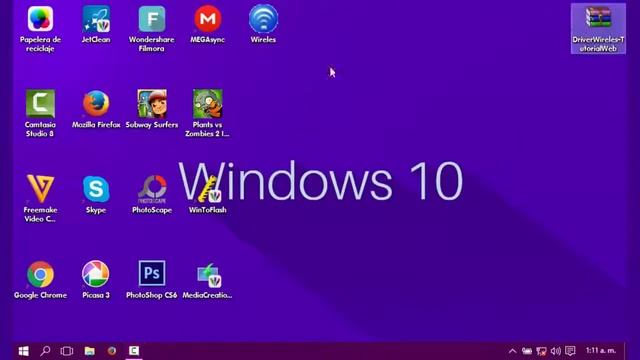The image size is (640, 360).
Task: Click the taskbar search magnifier
Action: tap(45, 351)
